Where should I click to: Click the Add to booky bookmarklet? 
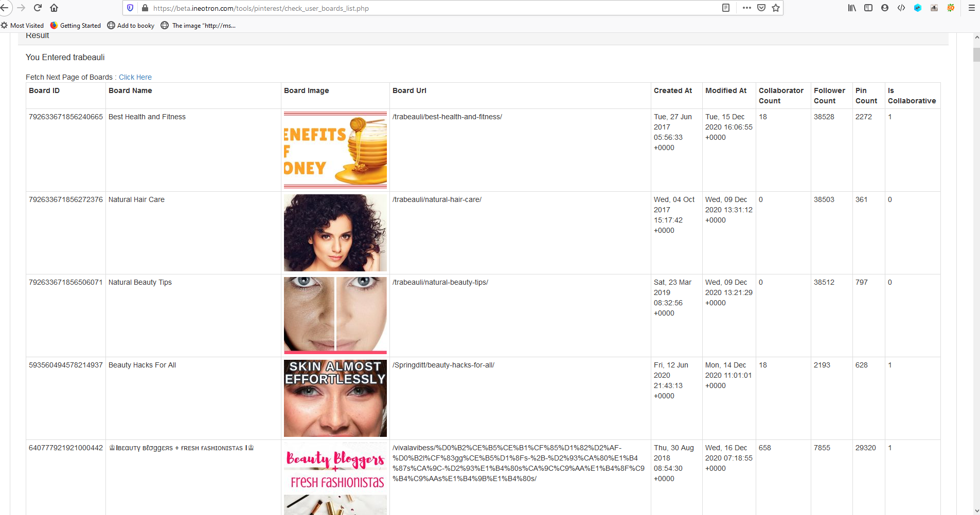tap(131, 25)
